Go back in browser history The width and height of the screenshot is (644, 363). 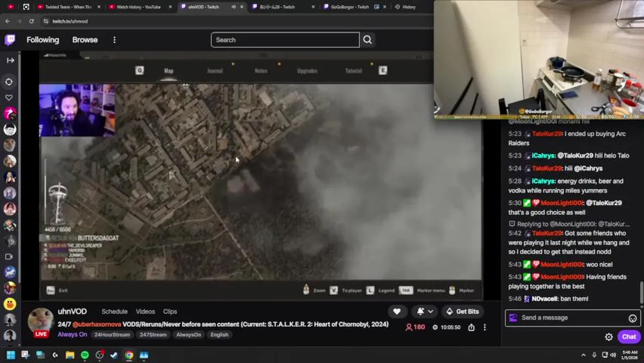click(x=7, y=21)
